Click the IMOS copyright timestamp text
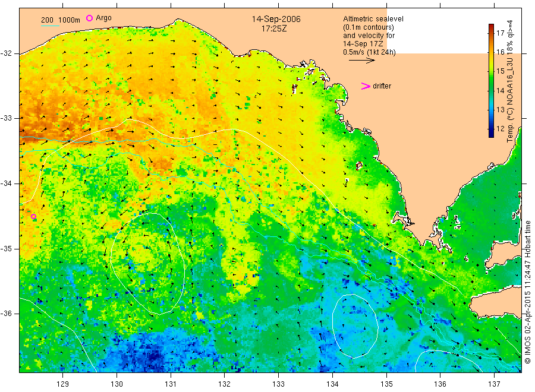The image size is (535, 392). [528, 292]
